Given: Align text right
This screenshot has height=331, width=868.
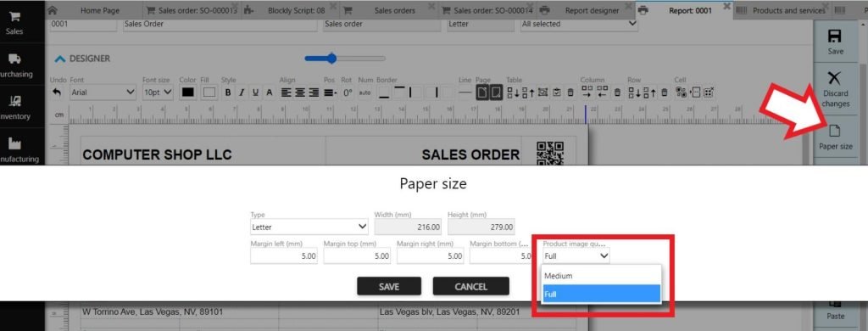Looking at the screenshot, I should click(x=314, y=93).
